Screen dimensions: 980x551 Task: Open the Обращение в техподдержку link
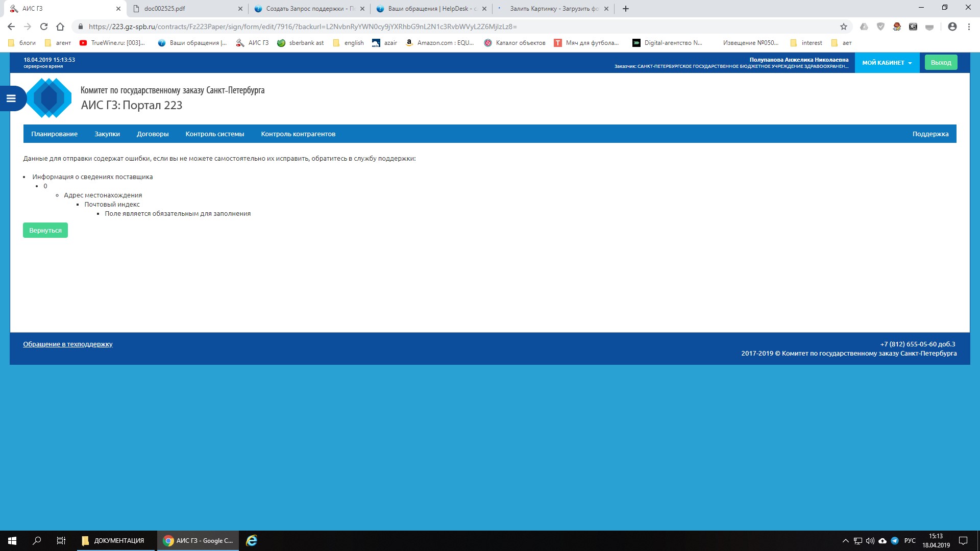click(x=68, y=344)
